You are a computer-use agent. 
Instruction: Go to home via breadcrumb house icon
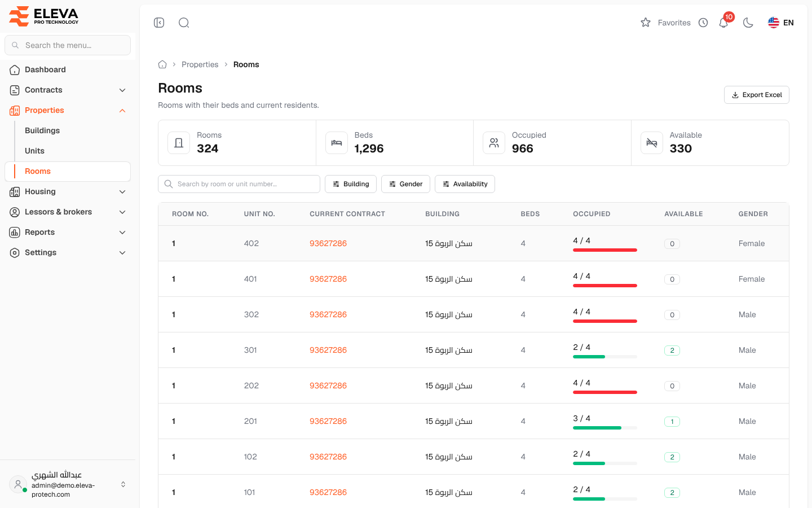(162, 64)
